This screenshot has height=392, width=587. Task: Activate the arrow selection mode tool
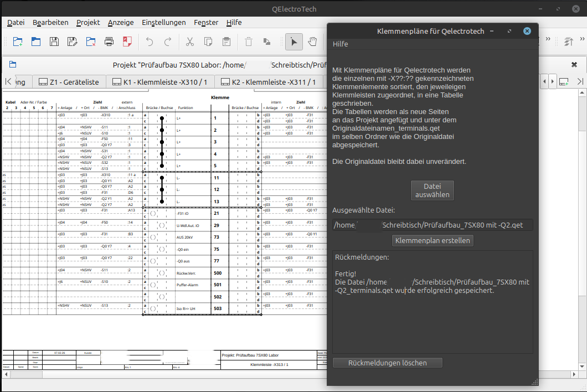click(294, 42)
